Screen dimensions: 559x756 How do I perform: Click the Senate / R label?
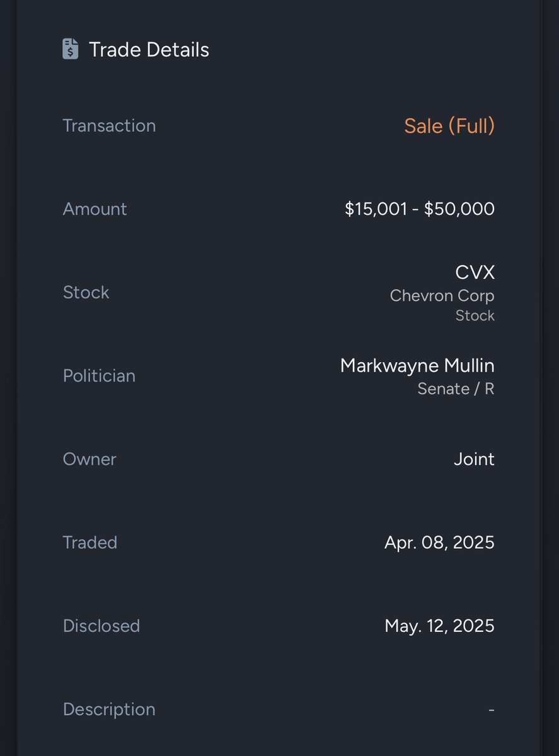click(x=456, y=389)
